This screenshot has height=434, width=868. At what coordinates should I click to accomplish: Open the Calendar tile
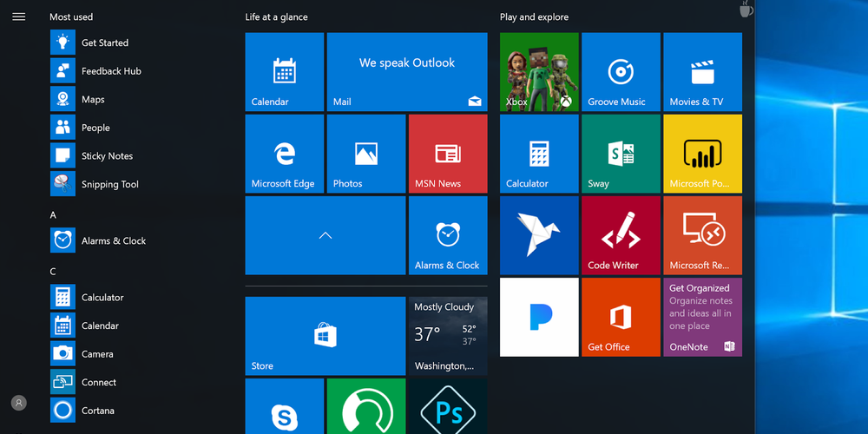pyautogui.click(x=285, y=72)
